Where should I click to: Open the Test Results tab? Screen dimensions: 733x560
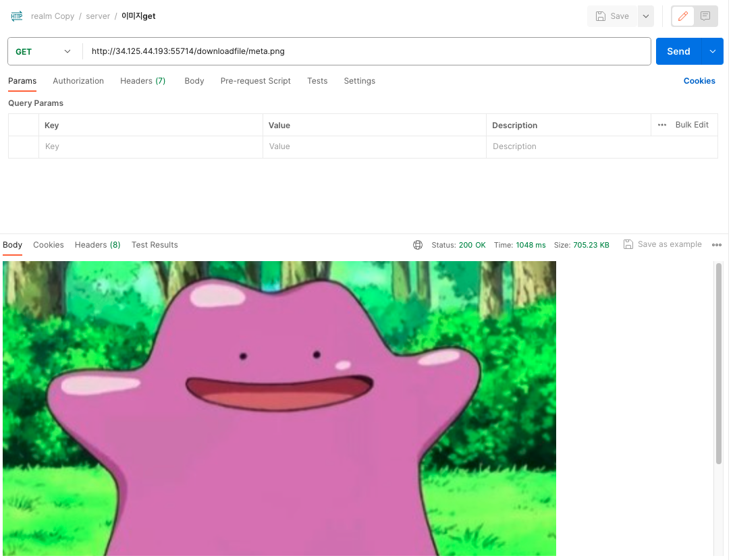point(155,245)
